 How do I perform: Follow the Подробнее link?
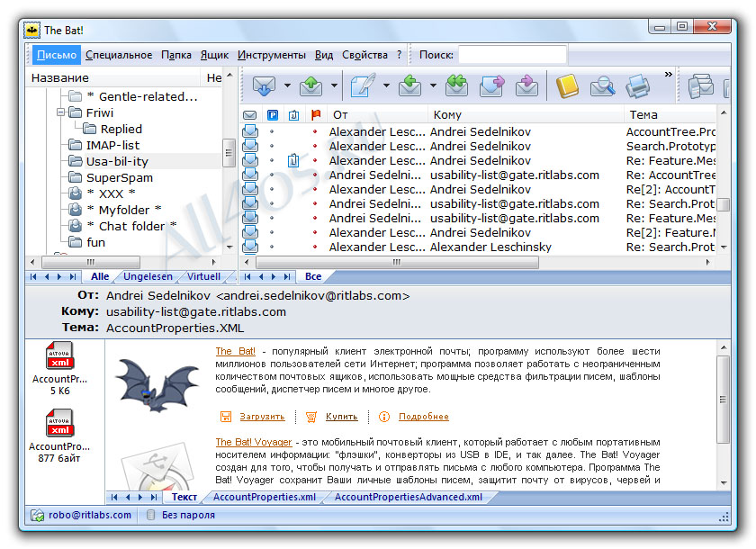point(423,417)
